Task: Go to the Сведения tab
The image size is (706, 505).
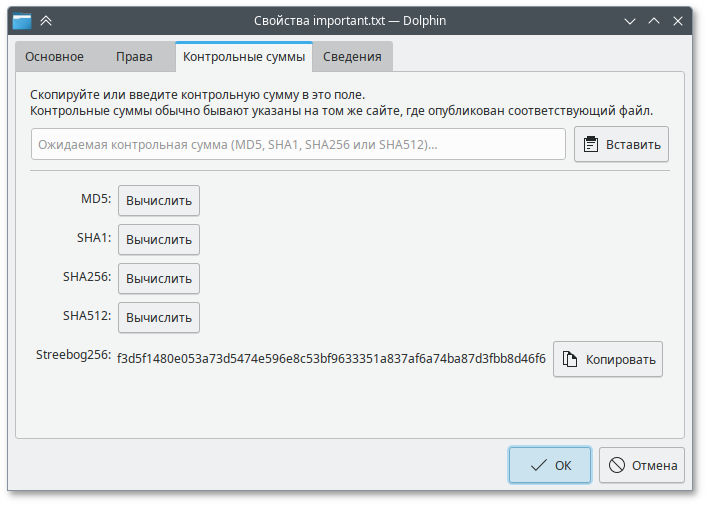Action: pos(352,57)
